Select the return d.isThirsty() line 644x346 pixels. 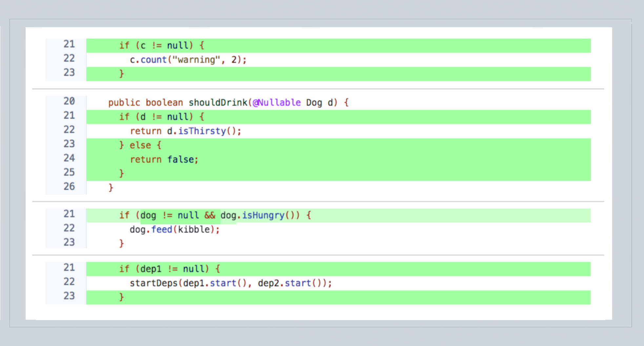coord(185,131)
